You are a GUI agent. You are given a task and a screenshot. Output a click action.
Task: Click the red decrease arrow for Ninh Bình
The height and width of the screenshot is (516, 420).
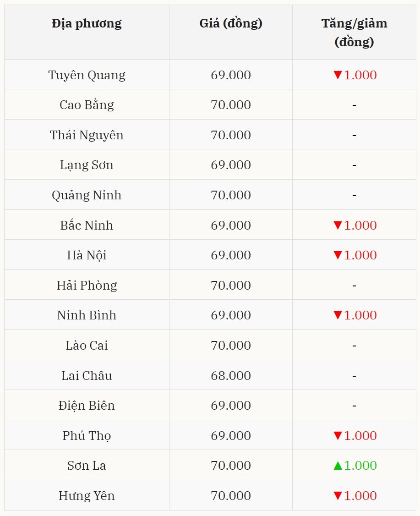point(338,315)
